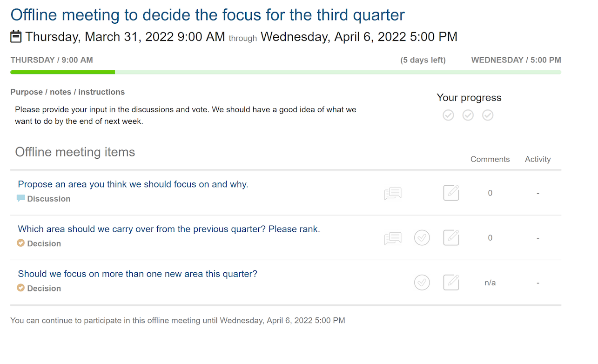This screenshot has width=598, height=364.
Task: Click first checkmark under Your progress
Action: [x=448, y=115]
